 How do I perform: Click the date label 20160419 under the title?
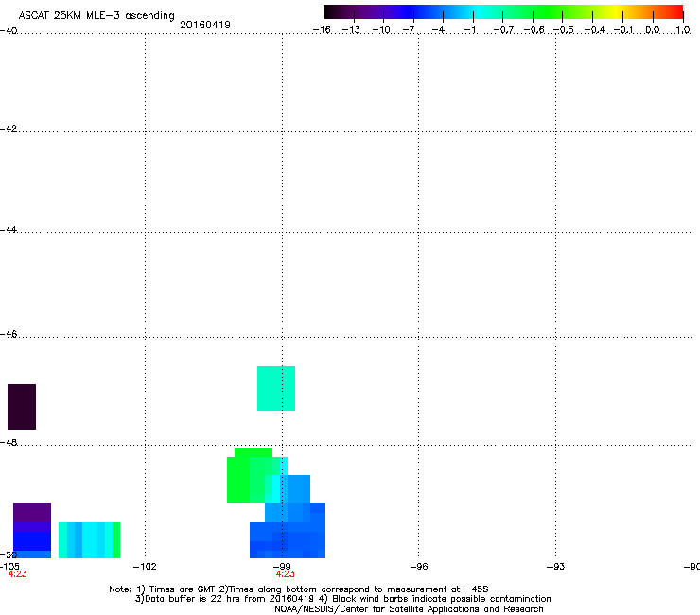205,25
